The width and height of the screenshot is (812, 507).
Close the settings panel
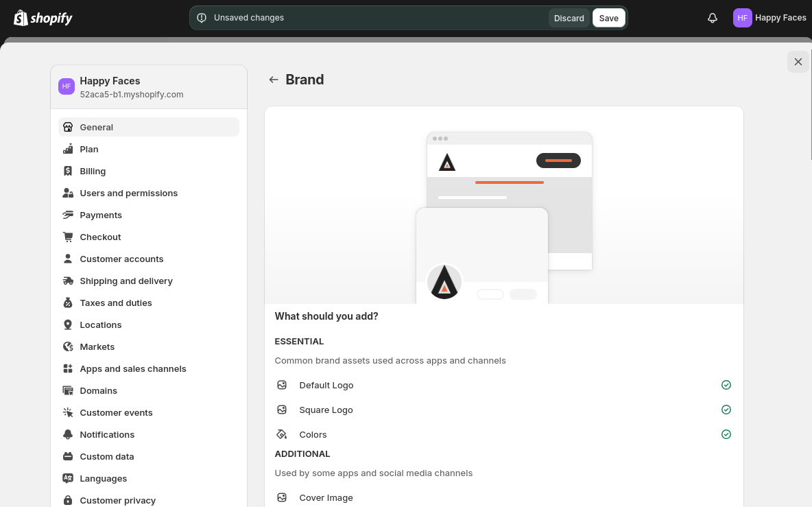click(x=798, y=62)
